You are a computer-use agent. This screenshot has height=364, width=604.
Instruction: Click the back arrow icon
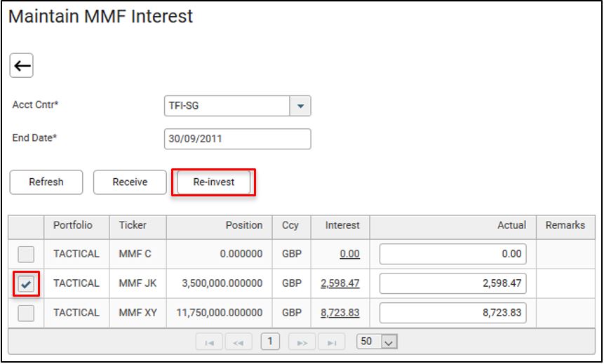click(x=22, y=66)
